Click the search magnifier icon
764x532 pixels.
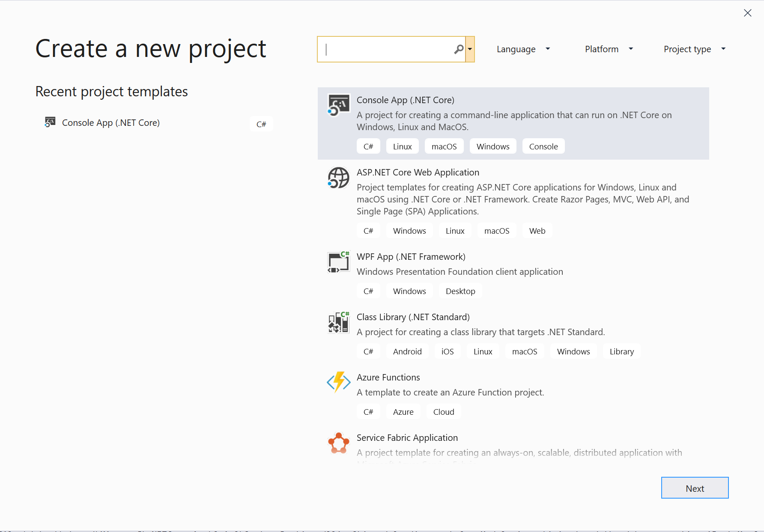459,49
